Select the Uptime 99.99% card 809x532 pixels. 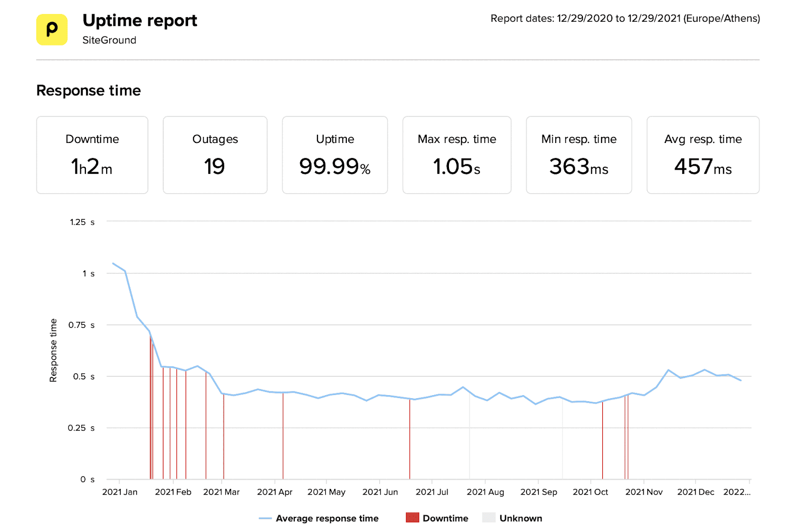tap(335, 155)
